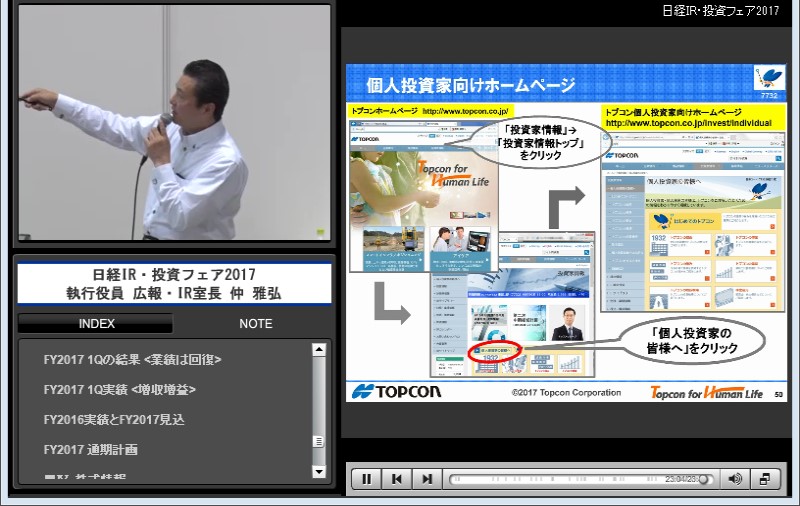The image size is (800, 506).
Task: Click index list scroll up arrow
Action: tap(319, 350)
